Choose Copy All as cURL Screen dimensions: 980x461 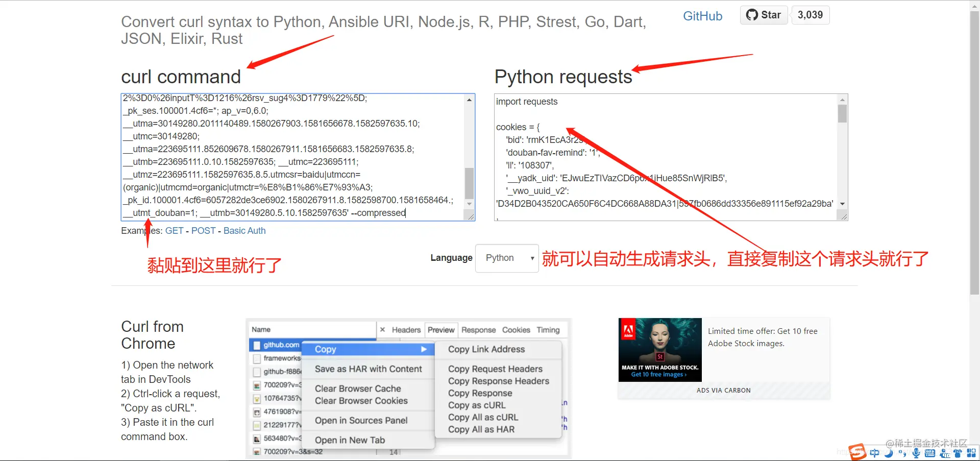[483, 418]
